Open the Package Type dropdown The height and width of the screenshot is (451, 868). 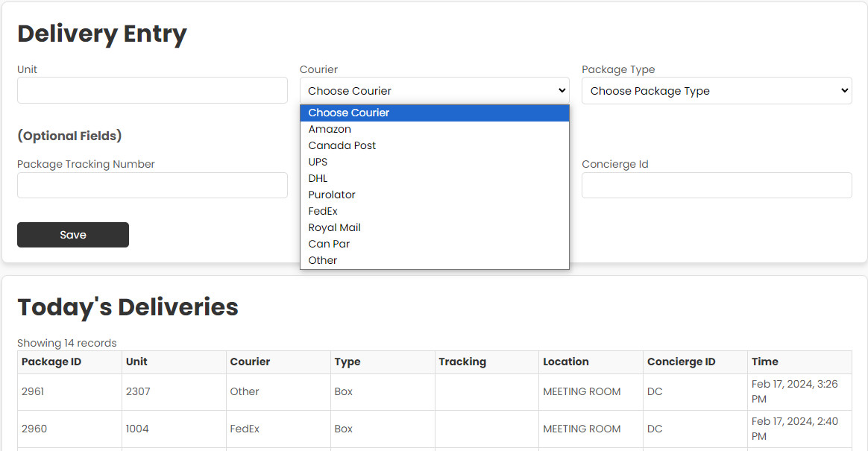pos(717,90)
